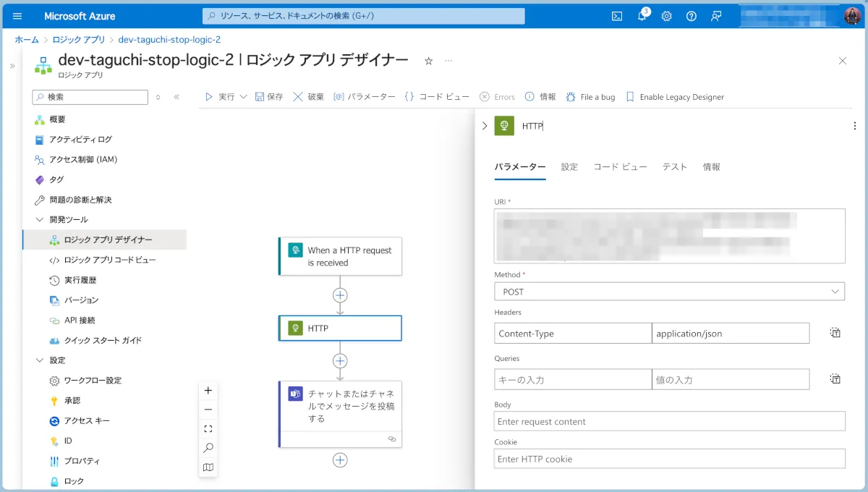Select the When a HTTP request trigger node
The width and height of the screenshot is (868, 492).
tap(340, 256)
